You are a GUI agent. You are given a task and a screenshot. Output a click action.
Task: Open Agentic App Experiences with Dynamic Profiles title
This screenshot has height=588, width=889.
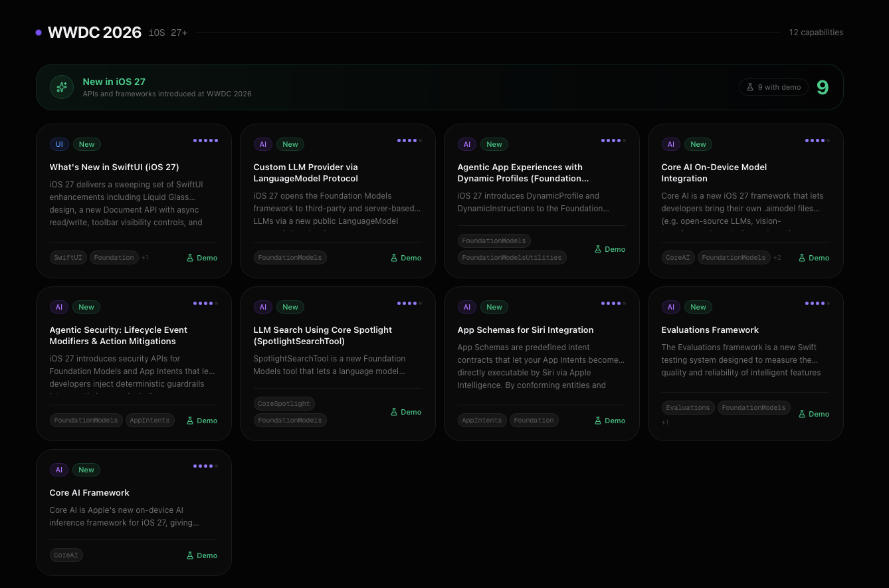pyautogui.click(x=523, y=173)
